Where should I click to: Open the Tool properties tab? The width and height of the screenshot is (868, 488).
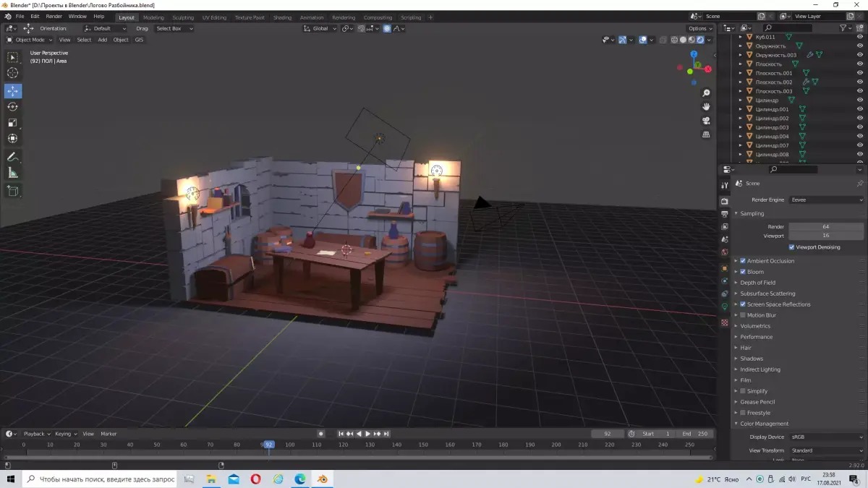point(725,185)
